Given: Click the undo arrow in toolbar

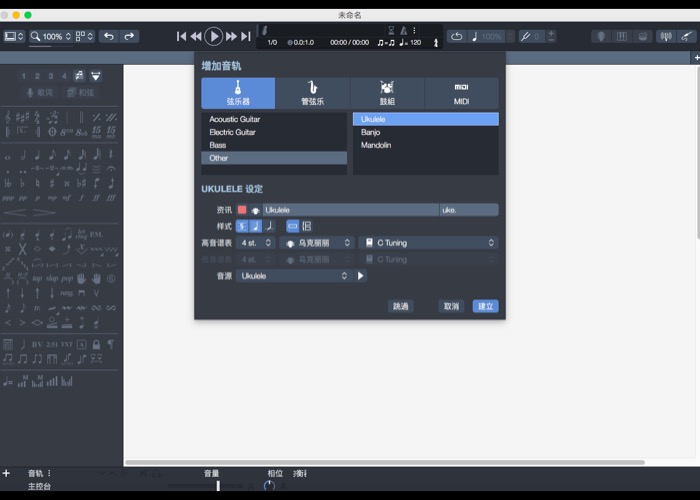Looking at the screenshot, I should pyautogui.click(x=109, y=36).
